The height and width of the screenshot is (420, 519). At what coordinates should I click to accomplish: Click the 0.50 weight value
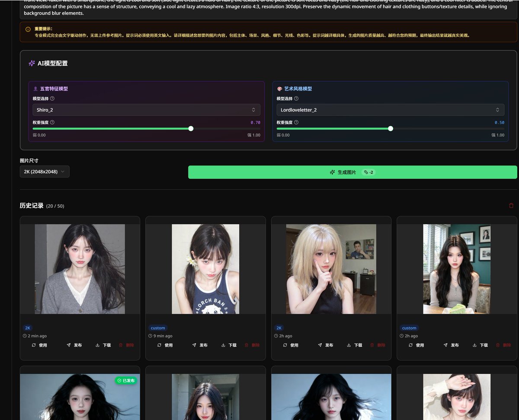pyautogui.click(x=500, y=122)
